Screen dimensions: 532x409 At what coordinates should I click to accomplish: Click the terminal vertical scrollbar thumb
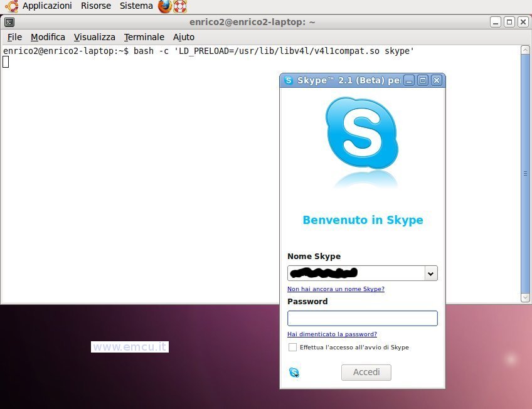click(525, 174)
